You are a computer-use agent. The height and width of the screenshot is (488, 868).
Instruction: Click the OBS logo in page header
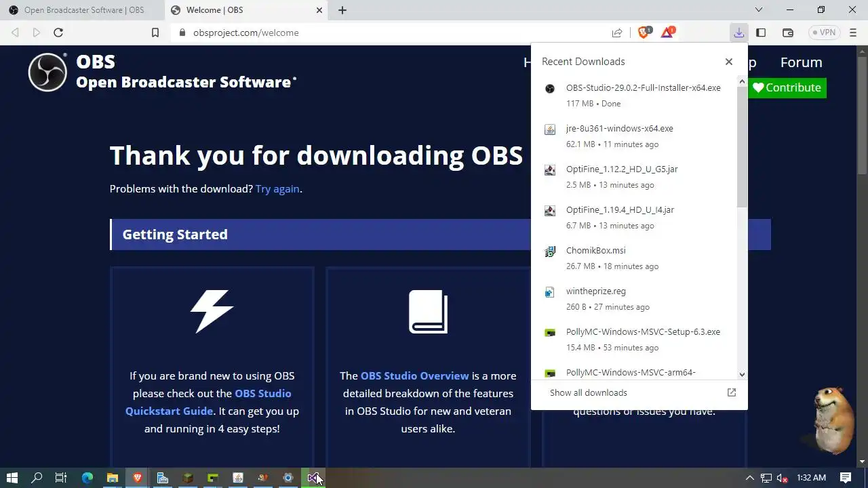click(47, 72)
